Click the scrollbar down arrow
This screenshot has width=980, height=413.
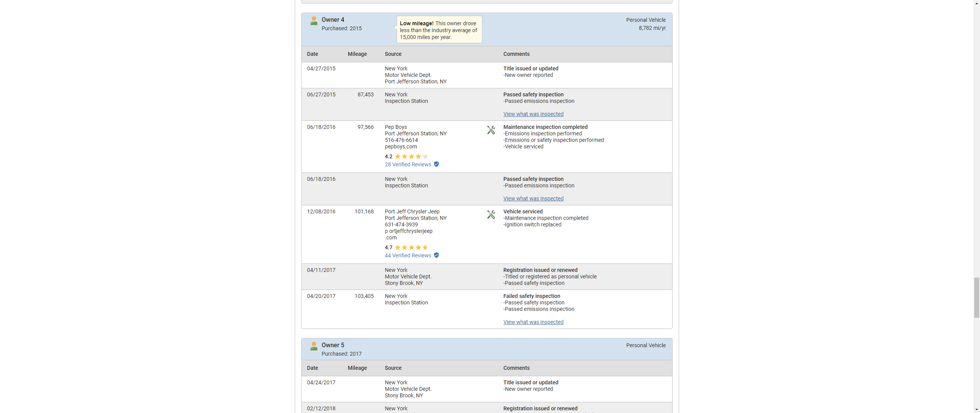coord(976,410)
